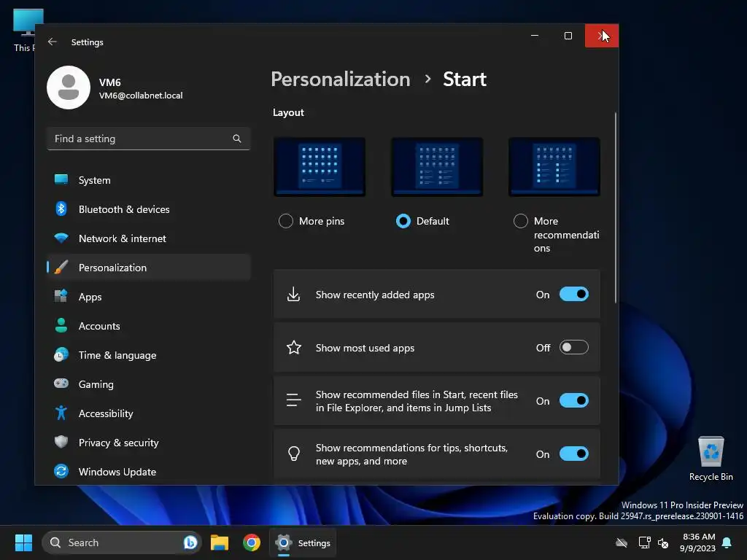The image size is (747, 560).
Task: Open the Windows Start menu
Action: tap(23, 542)
